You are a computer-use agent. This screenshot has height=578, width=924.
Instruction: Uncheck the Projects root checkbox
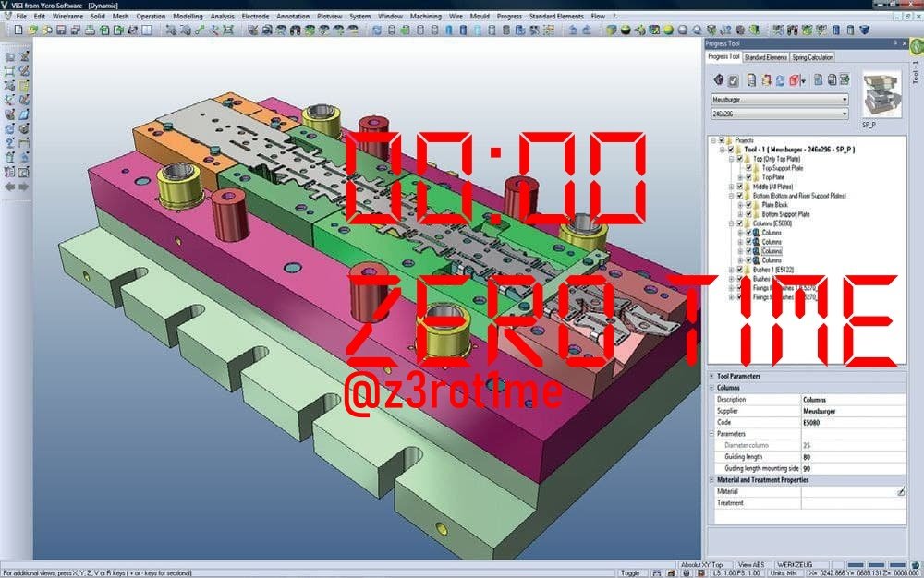(x=722, y=140)
